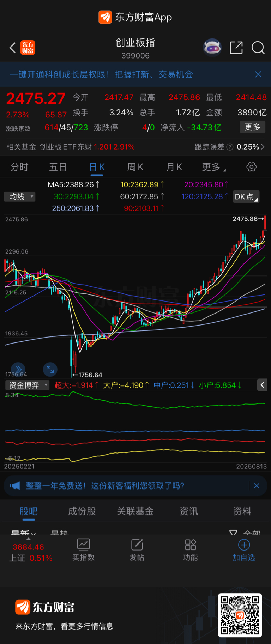Tap the 东方财富 red logo badge
Image resolution: width=271 pixels, height=644 pixels.
28,48
